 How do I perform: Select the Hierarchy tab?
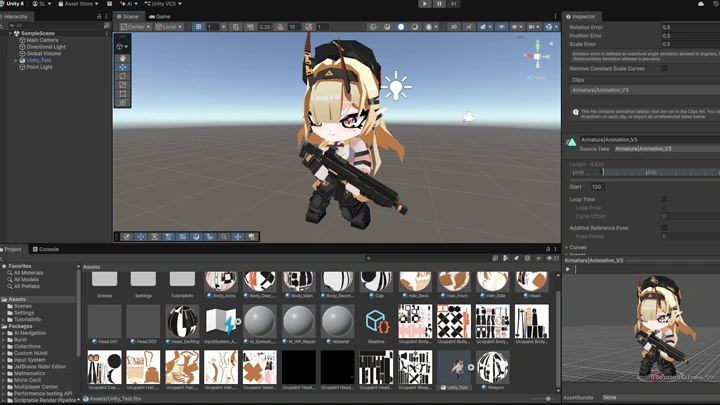[x=15, y=16]
